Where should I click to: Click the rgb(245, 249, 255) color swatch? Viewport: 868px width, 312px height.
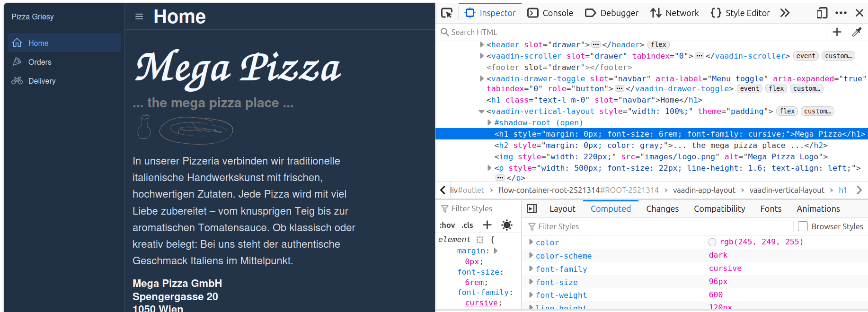(712, 242)
